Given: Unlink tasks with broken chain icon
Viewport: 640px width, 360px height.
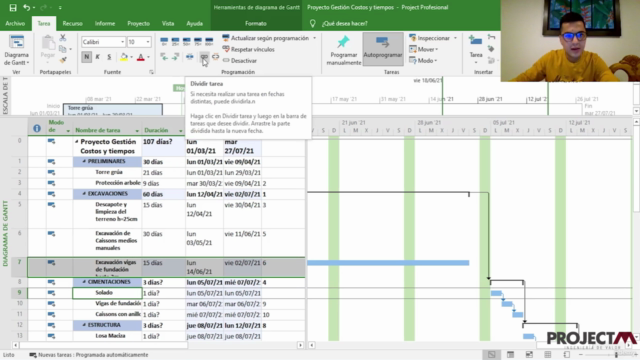Looking at the screenshot, I should pyautogui.click(x=216, y=57).
